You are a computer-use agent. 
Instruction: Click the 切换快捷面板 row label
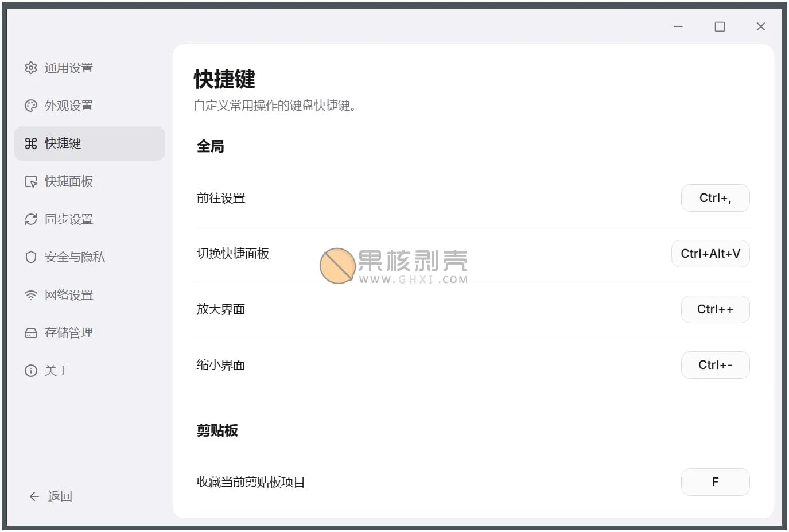[x=233, y=254]
